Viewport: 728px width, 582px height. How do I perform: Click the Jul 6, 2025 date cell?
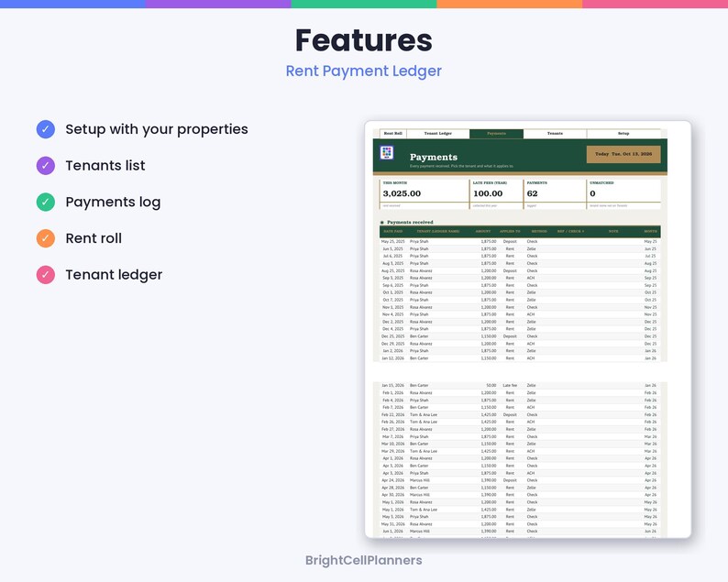coord(392,257)
